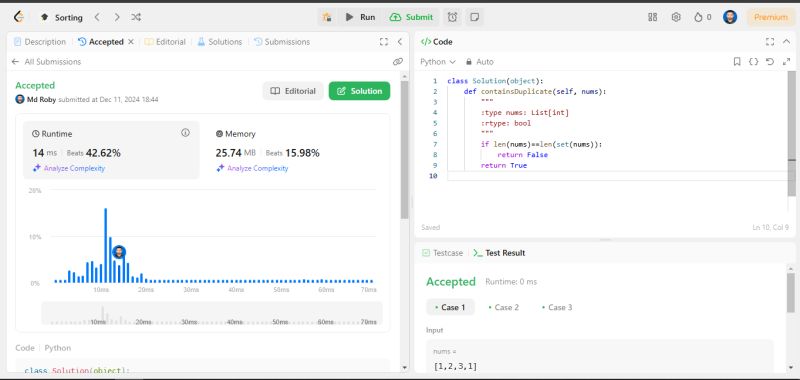Viewport: 800px width, 380px height.
Task: Open the LeetCode home logo
Action: tap(19, 17)
